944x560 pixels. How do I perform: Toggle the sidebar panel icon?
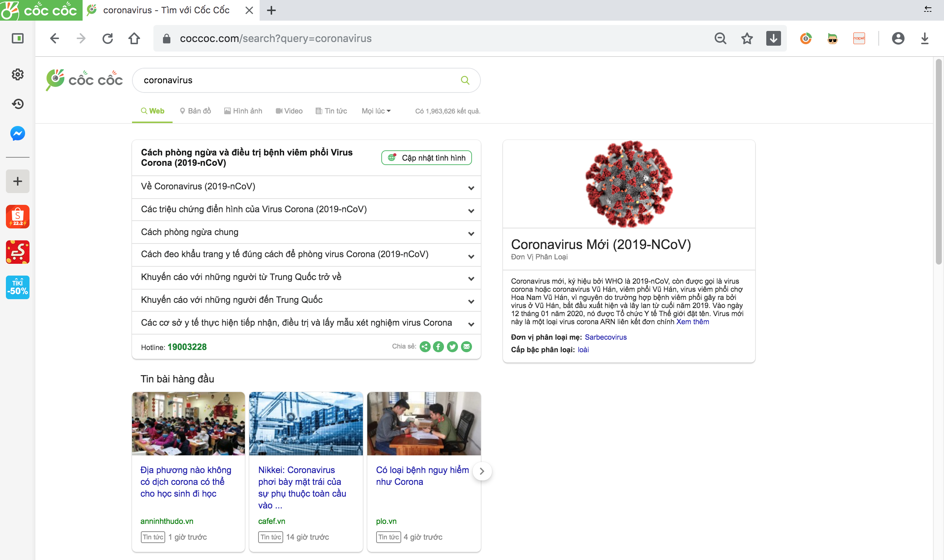point(17,38)
